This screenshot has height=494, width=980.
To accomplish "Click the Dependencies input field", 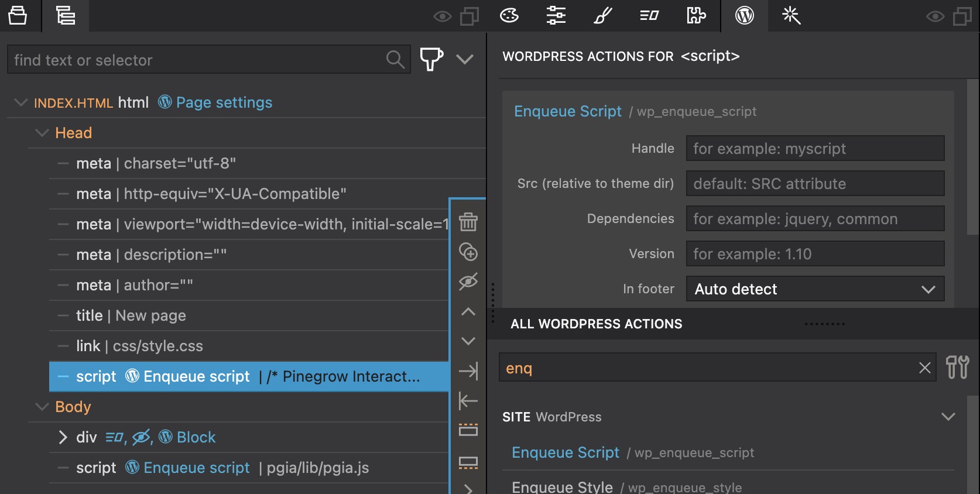I will tap(815, 218).
